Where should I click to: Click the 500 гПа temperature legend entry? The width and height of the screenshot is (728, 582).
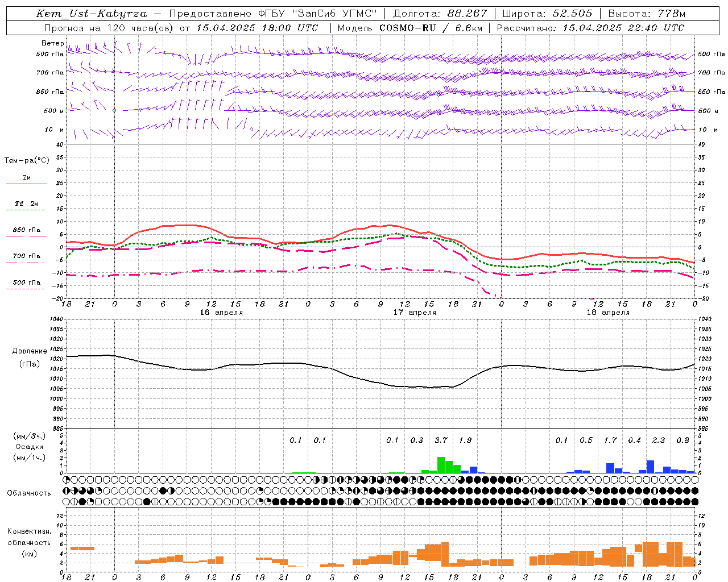[x=26, y=282]
